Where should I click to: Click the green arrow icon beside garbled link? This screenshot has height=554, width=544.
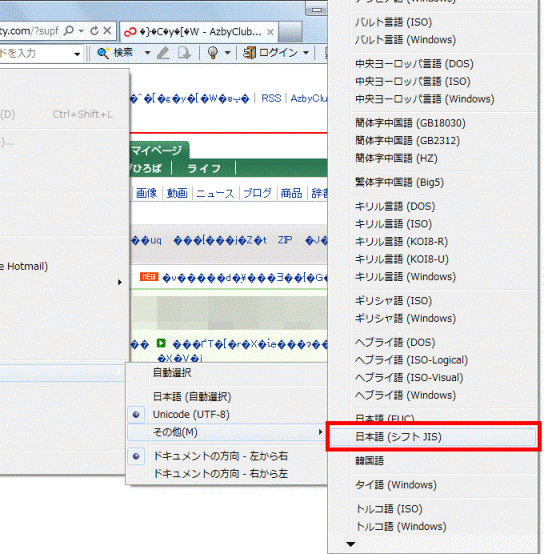tap(161, 343)
